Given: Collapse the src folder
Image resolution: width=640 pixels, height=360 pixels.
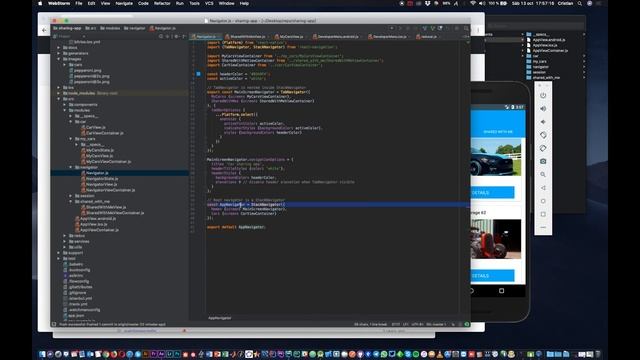Looking at the screenshot, I should click(59, 99).
